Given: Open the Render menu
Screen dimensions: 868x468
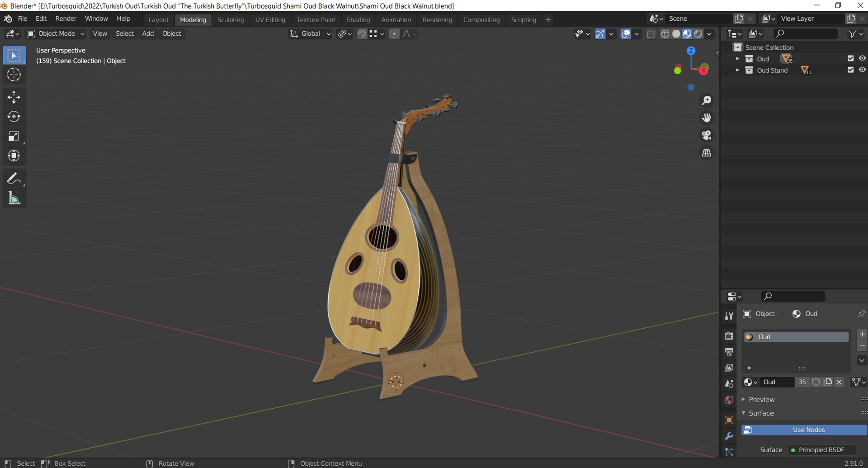Looking at the screenshot, I should 66,19.
